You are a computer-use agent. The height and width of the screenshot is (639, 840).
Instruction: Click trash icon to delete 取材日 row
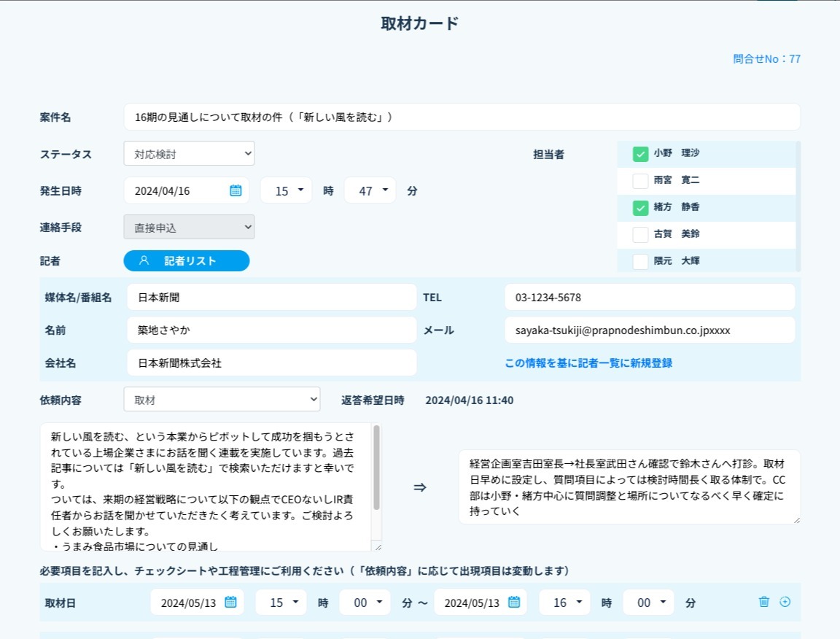(763, 602)
